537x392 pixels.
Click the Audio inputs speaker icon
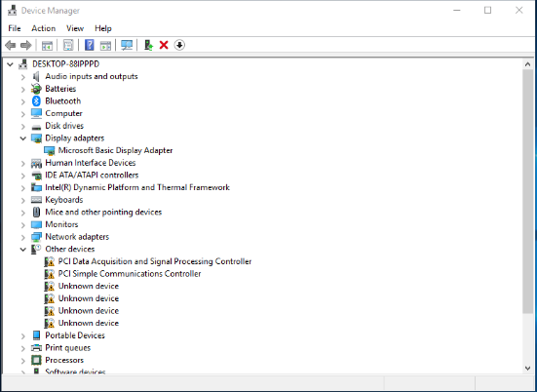(x=36, y=76)
